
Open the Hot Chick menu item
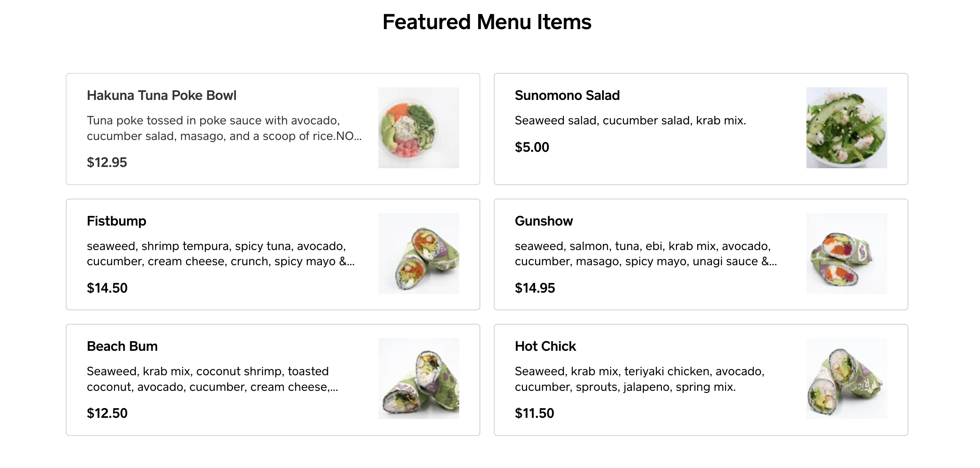545,346
